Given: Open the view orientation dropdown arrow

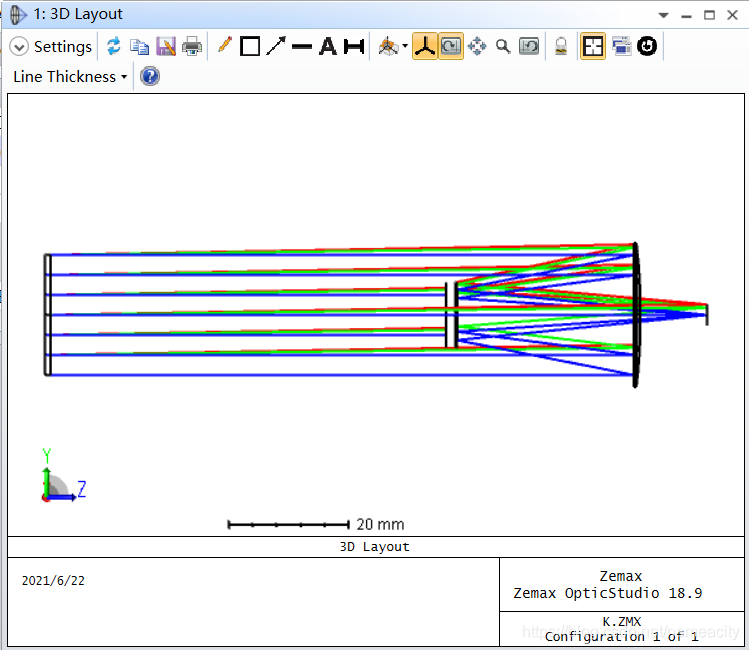Looking at the screenshot, I should pos(405,46).
